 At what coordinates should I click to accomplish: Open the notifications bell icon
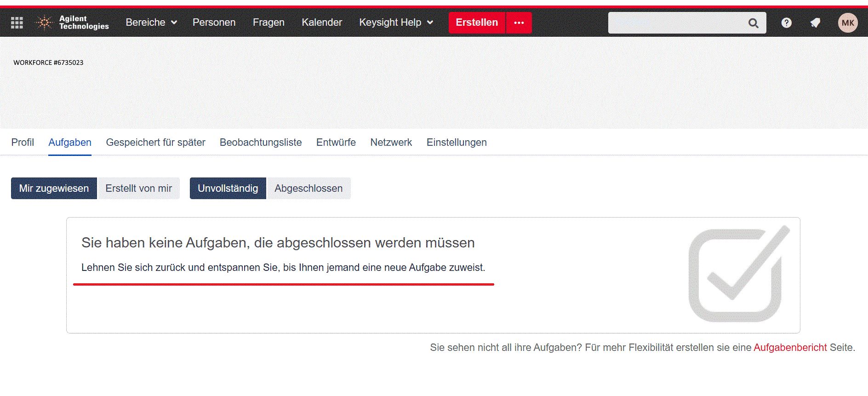coord(815,23)
